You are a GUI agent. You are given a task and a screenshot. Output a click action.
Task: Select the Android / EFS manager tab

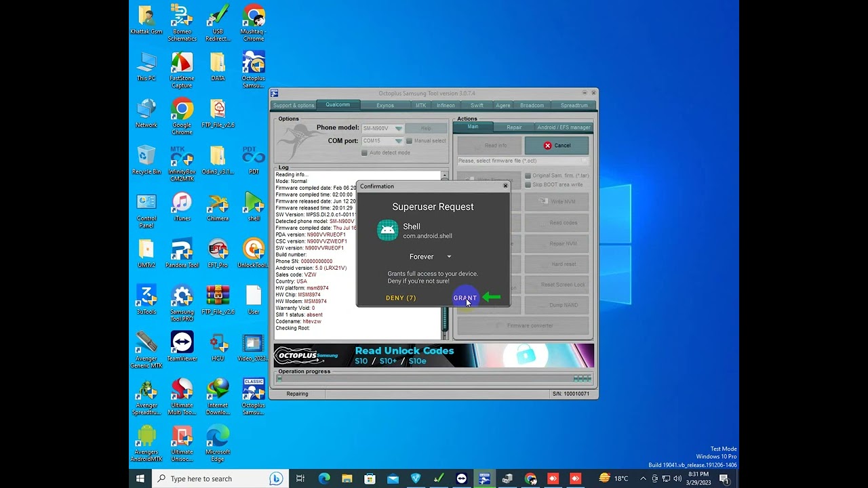point(564,127)
